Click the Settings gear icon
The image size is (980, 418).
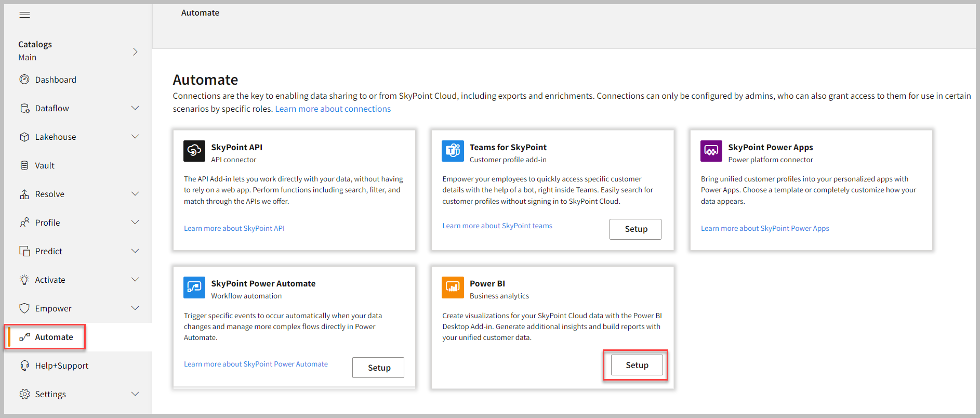coord(24,394)
